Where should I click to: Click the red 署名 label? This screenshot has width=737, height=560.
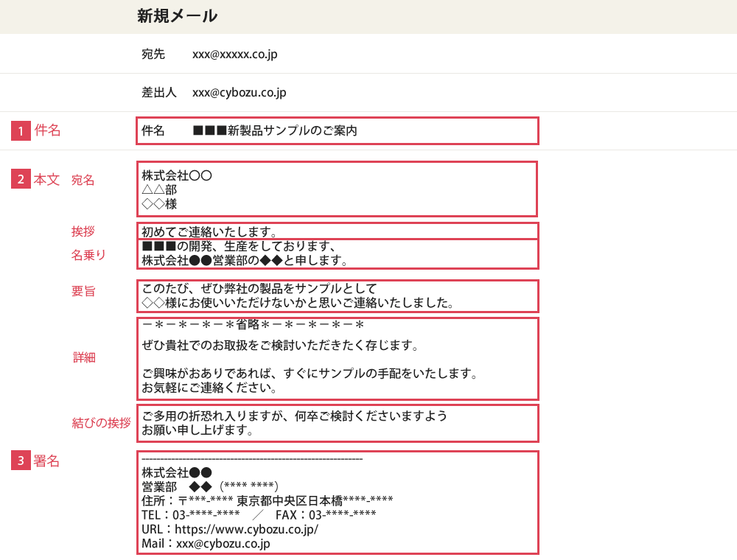(x=46, y=461)
